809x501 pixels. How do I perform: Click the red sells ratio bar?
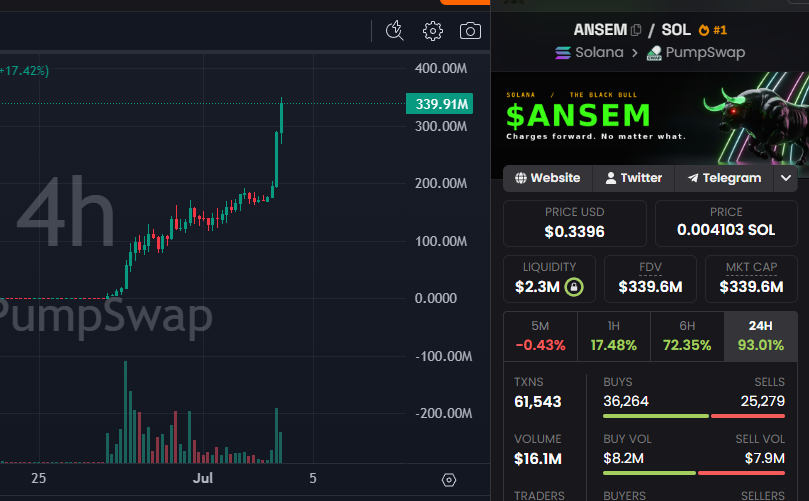tap(748, 416)
